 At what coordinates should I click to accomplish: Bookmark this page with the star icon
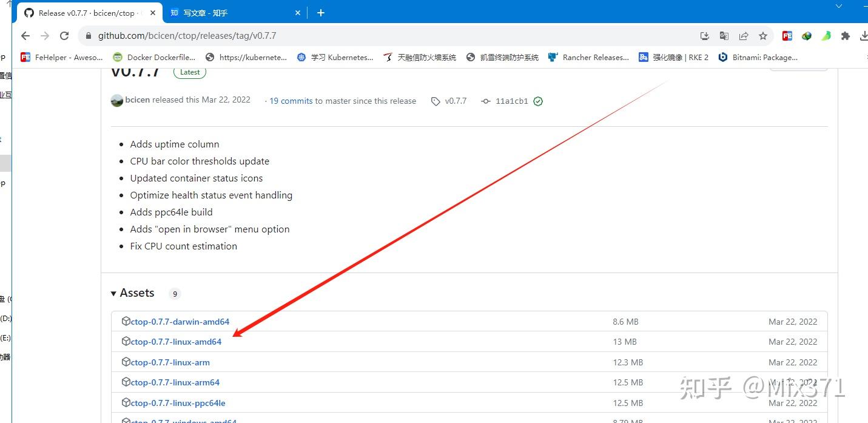pyautogui.click(x=762, y=36)
